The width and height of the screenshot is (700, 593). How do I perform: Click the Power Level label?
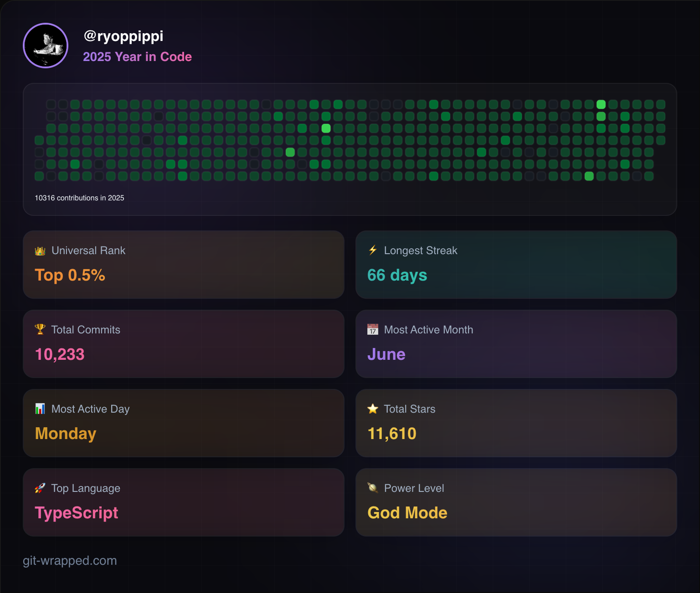point(414,488)
